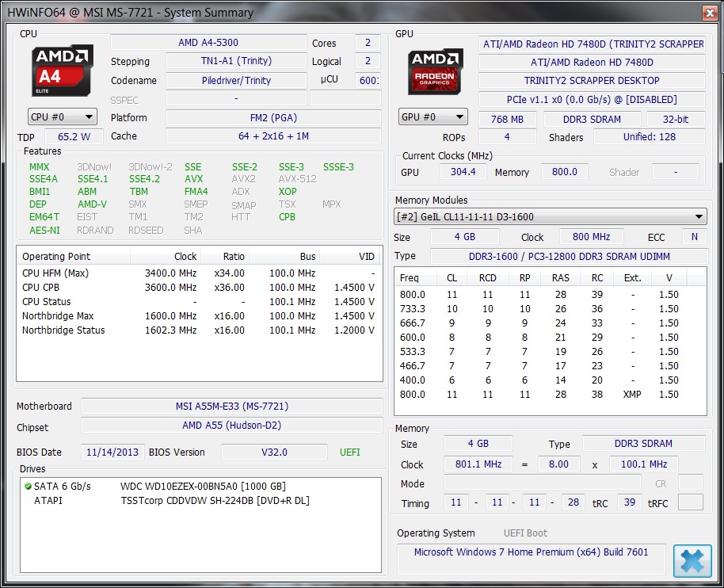The height and width of the screenshot is (588, 724).
Task: Select the CPU CPB operating point row
Action: pyautogui.click(x=199, y=288)
